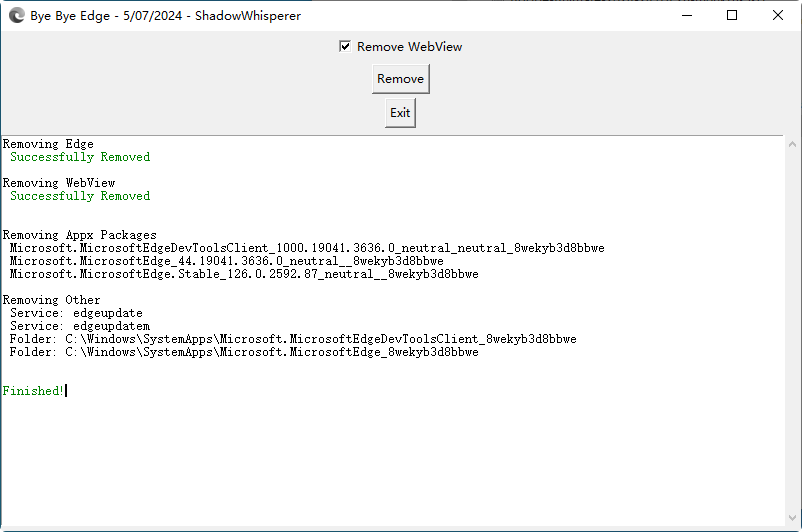Maximize the Bye Bye Edge window
Screen dimensions: 802x532
(732, 16)
